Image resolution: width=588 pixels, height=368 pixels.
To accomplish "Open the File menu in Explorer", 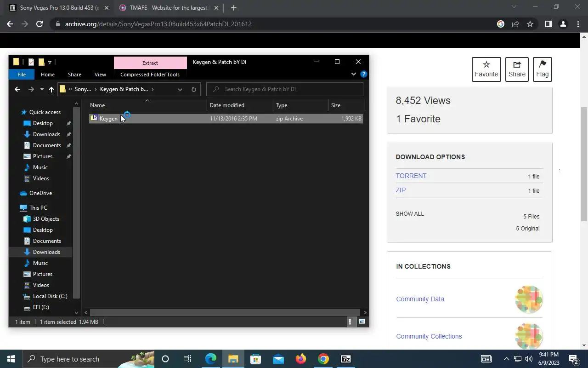I will (22, 75).
